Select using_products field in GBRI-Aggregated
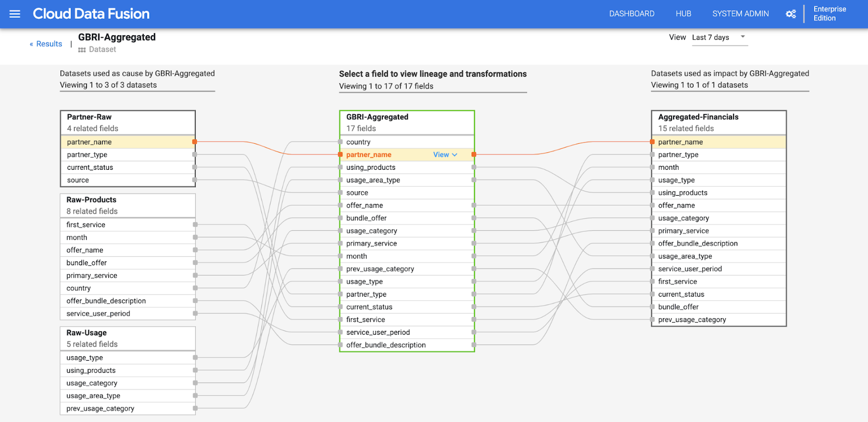Viewport: 868px width, 422px height. point(407,167)
